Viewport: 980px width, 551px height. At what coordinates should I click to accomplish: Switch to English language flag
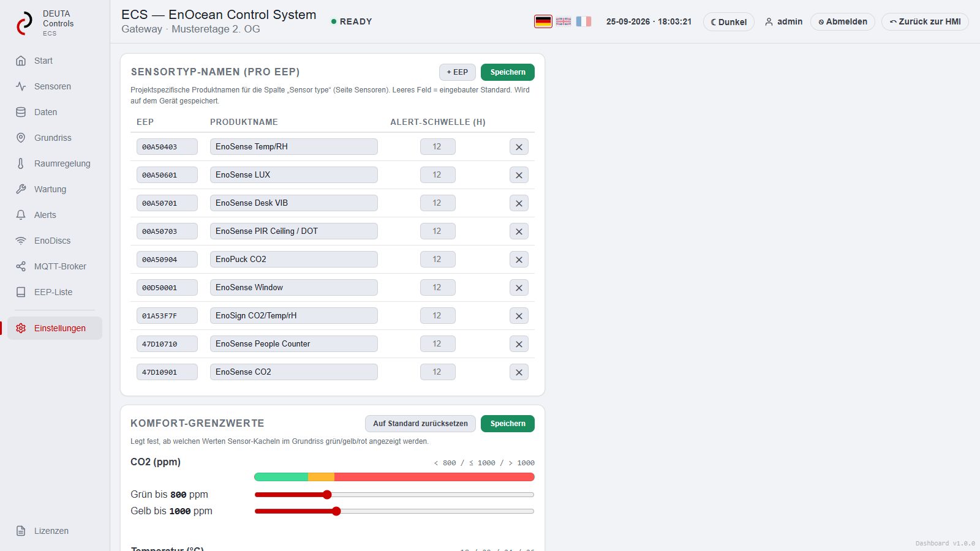pos(563,21)
